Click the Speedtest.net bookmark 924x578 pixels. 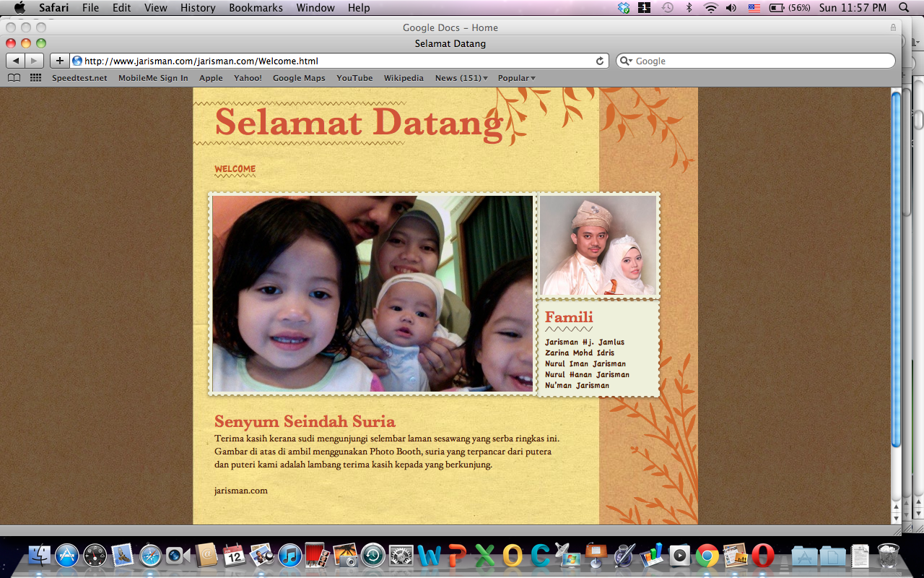79,78
